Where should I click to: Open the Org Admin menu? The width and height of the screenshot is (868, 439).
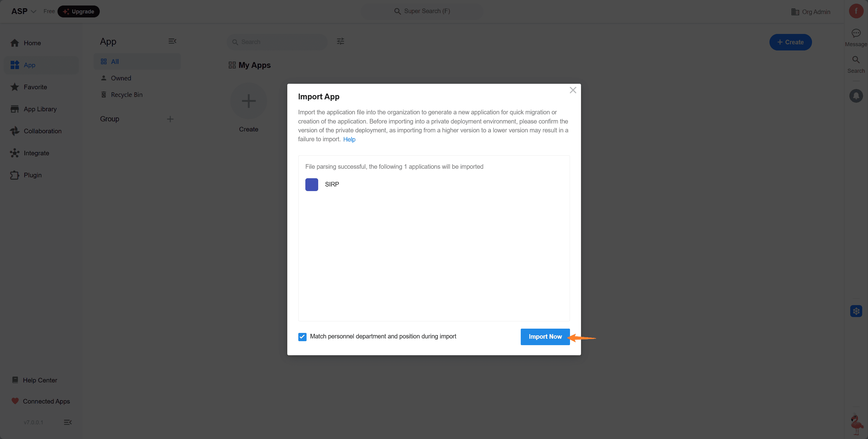click(811, 12)
